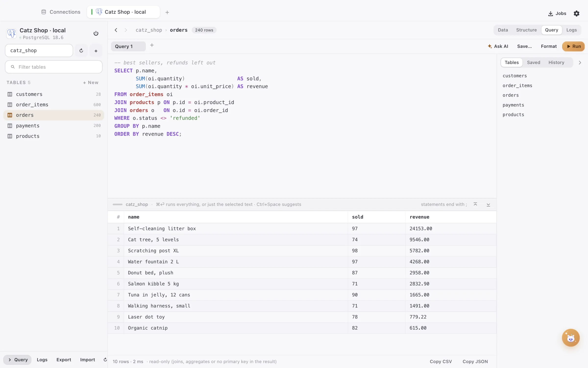
Task: Go forward with the right arrow
Action: click(126, 30)
